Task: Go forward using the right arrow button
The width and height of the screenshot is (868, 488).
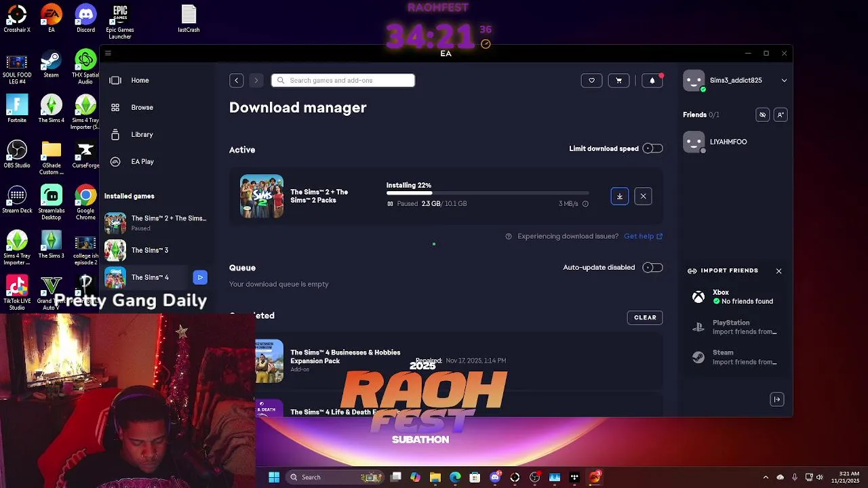Action: click(x=256, y=81)
